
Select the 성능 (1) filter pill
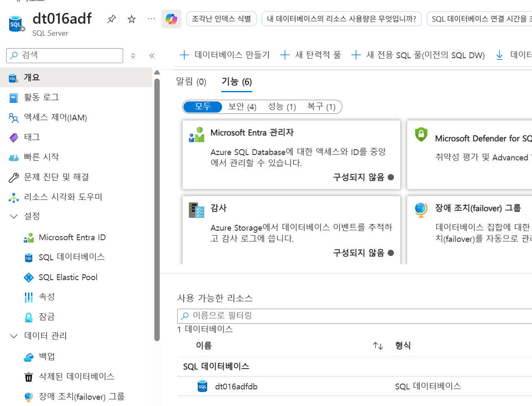(x=282, y=107)
